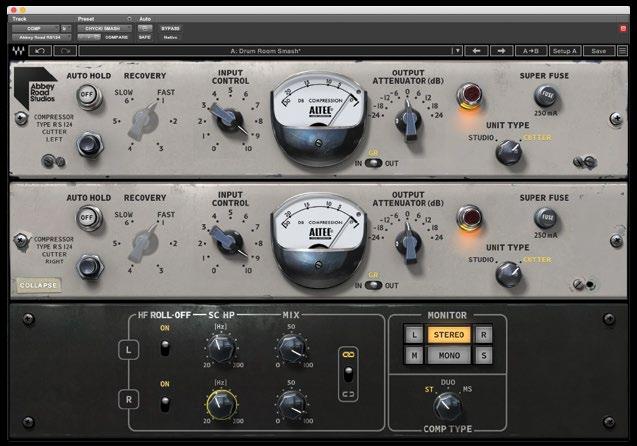The height and width of the screenshot is (446, 637).
Task: Monitor the M (mid) channel
Action: click(x=414, y=355)
